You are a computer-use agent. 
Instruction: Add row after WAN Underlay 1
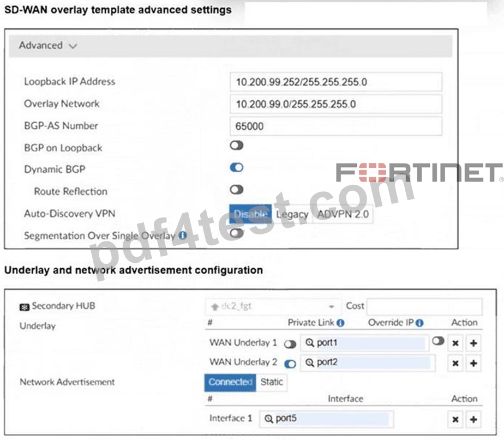point(473,343)
